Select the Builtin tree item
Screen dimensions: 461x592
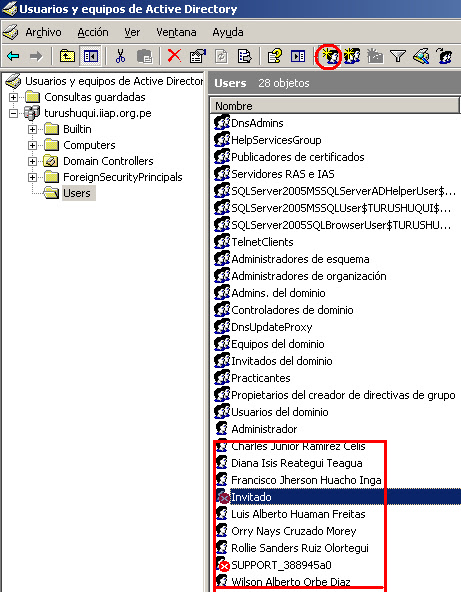77,129
